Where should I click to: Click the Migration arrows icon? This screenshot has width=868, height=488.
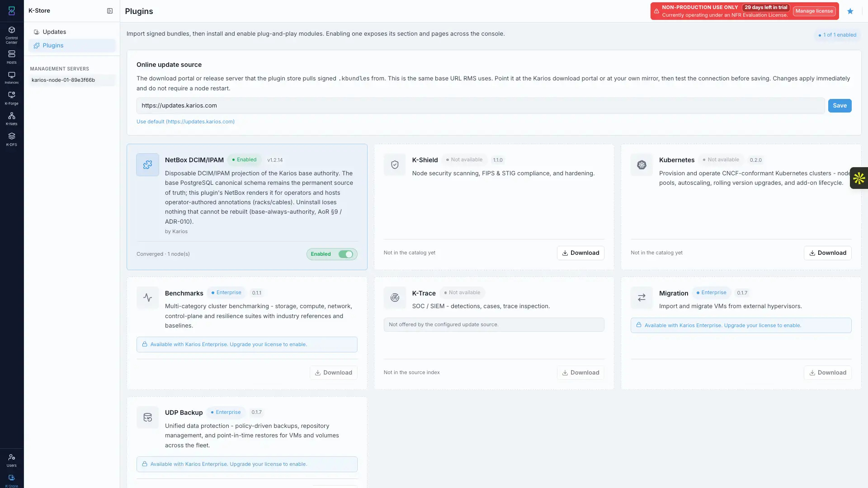point(642,298)
